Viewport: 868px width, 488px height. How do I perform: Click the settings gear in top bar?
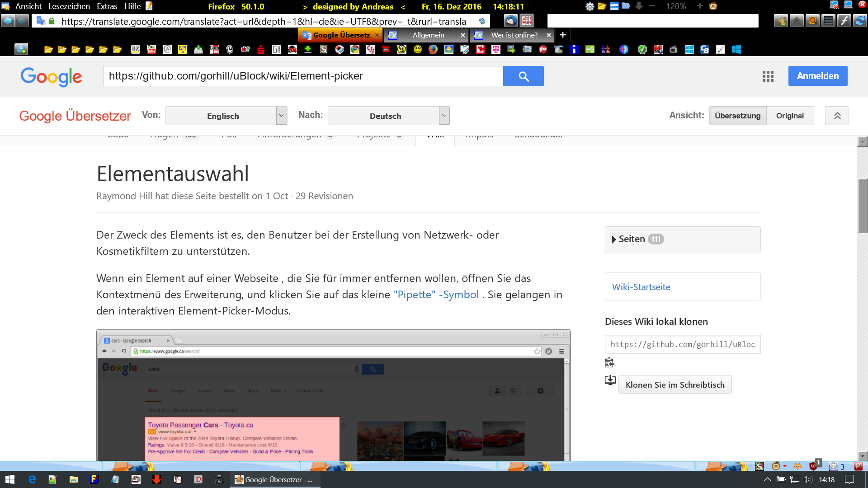[590, 6]
